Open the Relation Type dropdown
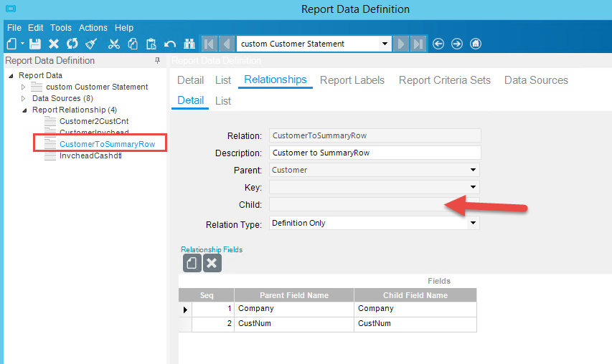This screenshot has width=612, height=364. click(473, 223)
